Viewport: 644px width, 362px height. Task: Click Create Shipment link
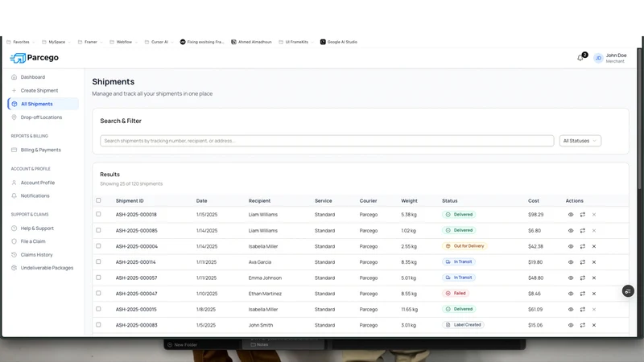click(x=39, y=90)
